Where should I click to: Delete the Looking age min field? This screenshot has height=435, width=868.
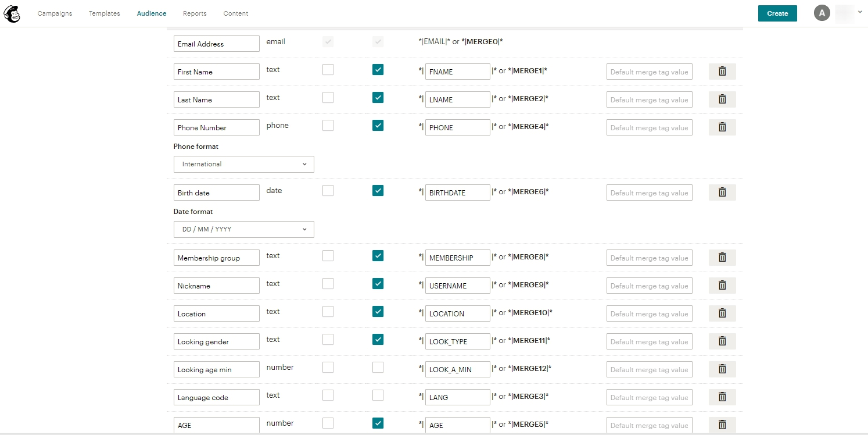pyautogui.click(x=722, y=369)
